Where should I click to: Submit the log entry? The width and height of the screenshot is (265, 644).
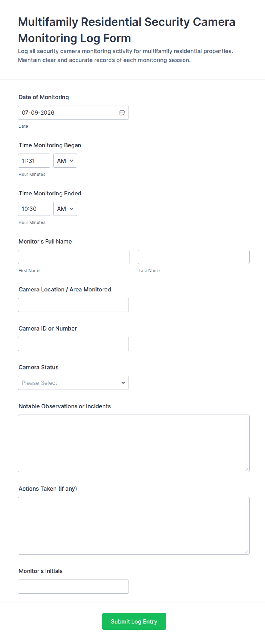coord(134,621)
